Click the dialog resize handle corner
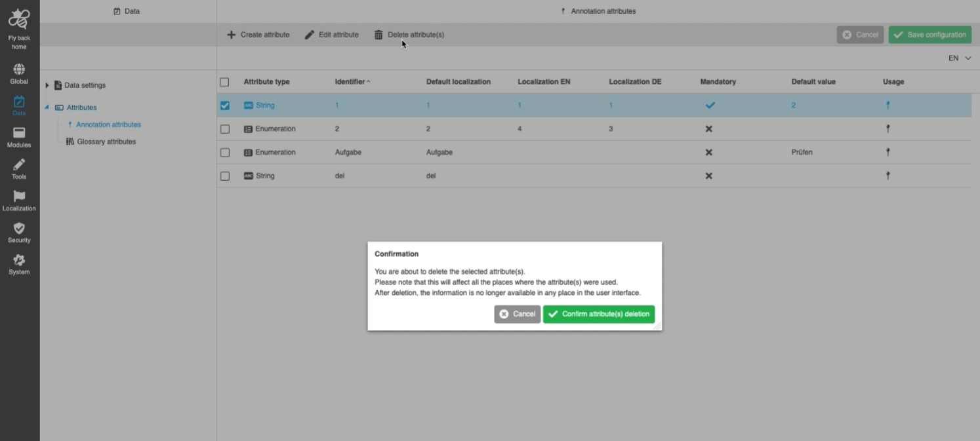The height and width of the screenshot is (441, 980). click(x=658, y=326)
